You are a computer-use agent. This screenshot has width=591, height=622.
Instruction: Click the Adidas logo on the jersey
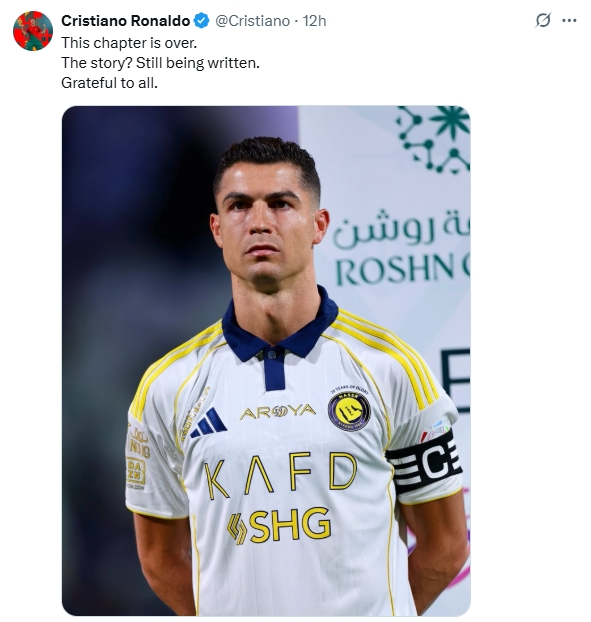[208, 423]
